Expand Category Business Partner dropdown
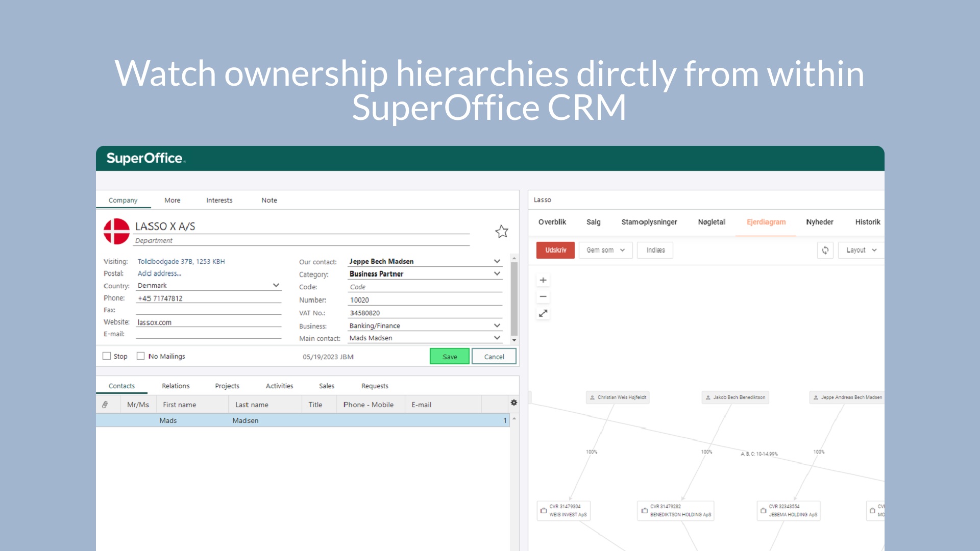This screenshot has width=980, height=551. pos(497,274)
